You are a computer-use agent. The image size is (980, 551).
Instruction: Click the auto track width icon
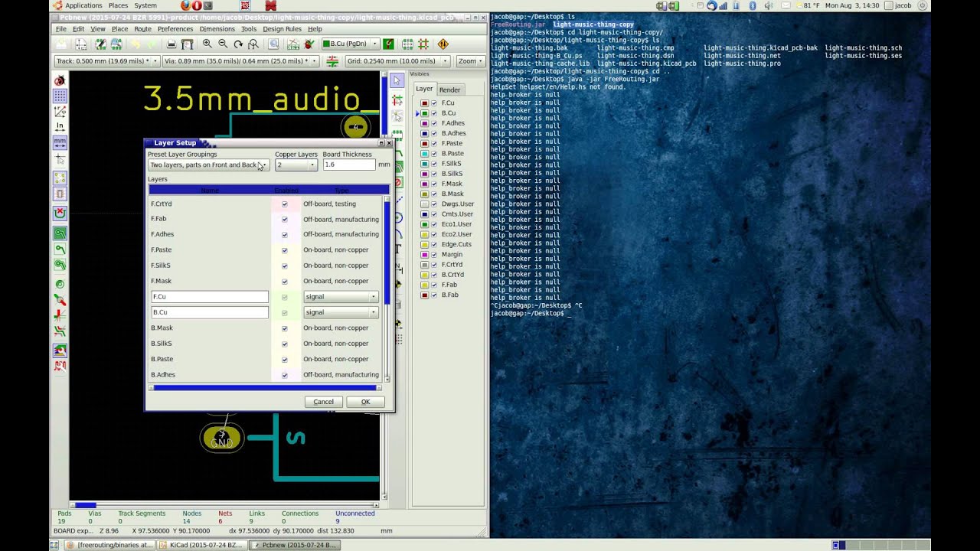click(332, 61)
